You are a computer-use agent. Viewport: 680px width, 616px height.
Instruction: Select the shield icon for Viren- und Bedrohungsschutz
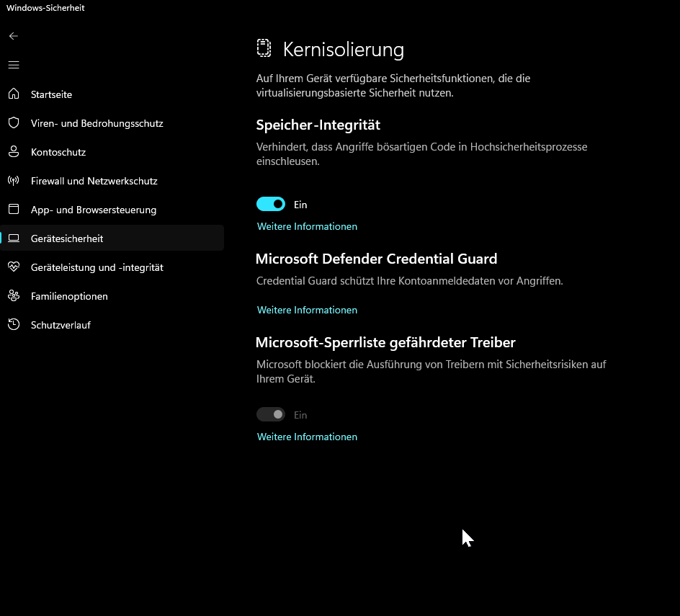click(x=14, y=122)
